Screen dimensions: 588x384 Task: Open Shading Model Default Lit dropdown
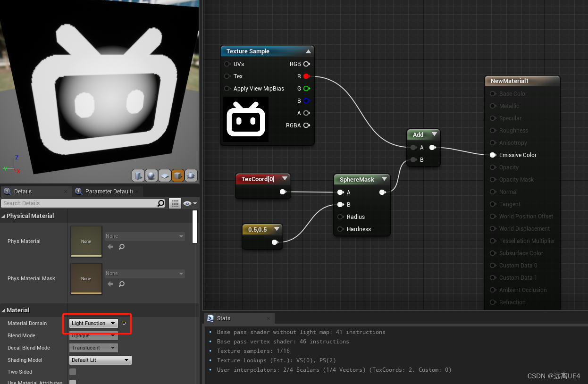101,360
